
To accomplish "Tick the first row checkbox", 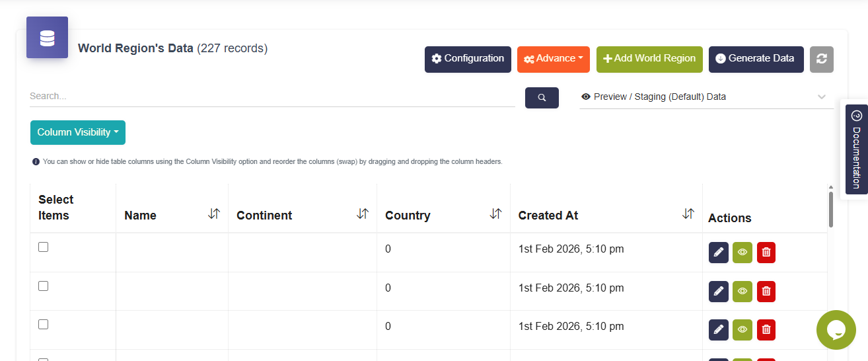I will pyautogui.click(x=44, y=247).
